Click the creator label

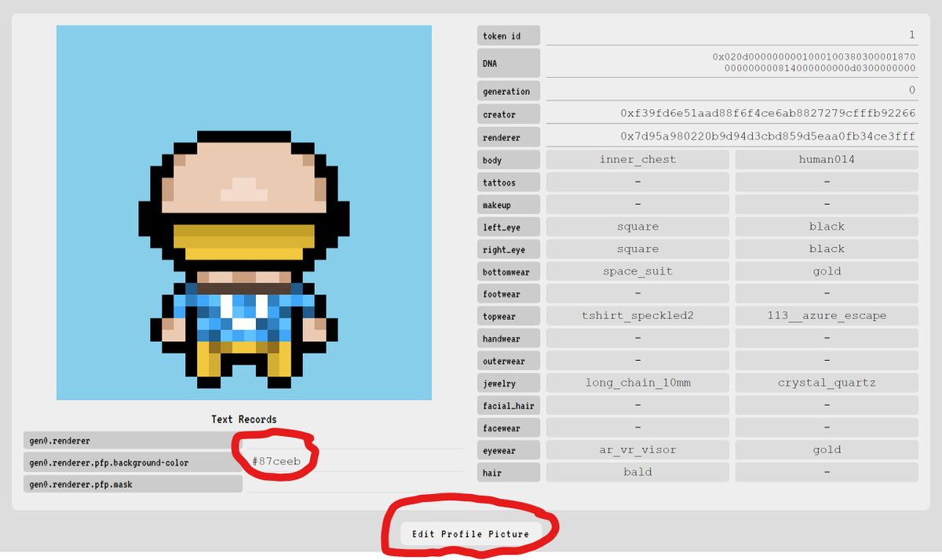pos(509,115)
